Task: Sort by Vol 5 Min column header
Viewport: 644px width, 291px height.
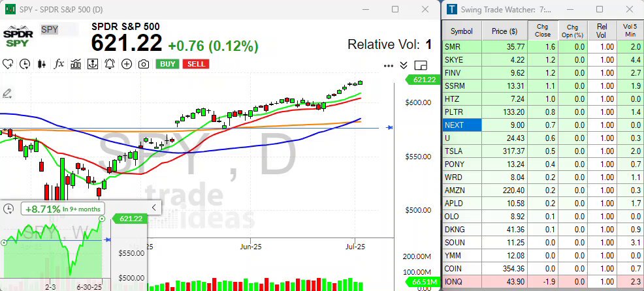Action: [630, 31]
